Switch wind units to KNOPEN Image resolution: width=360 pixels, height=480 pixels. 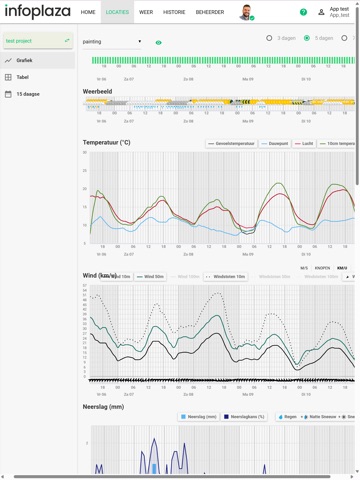point(322,268)
